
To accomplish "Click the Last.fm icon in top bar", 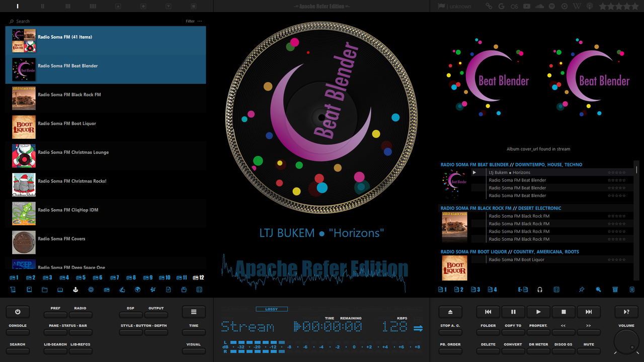I will click(514, 6).
